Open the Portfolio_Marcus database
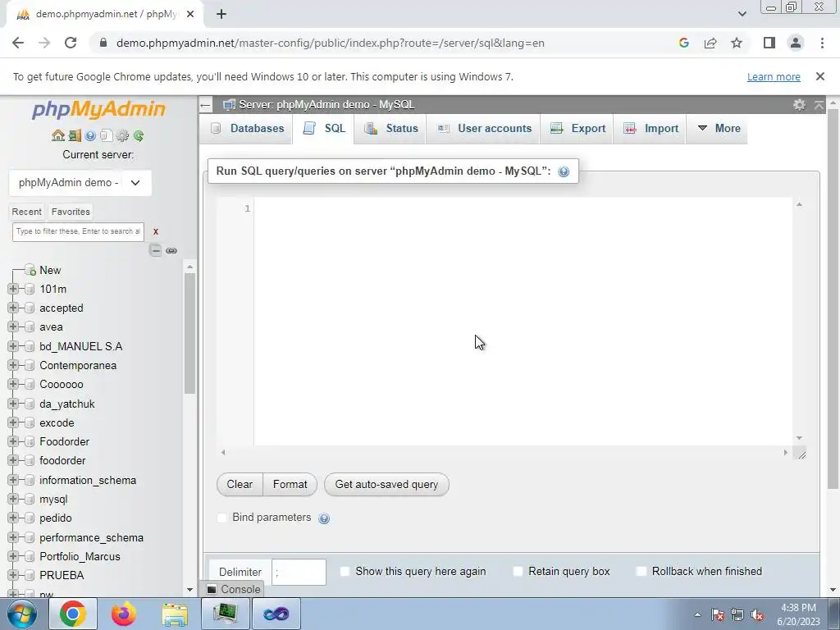 [x=80, y=557]
